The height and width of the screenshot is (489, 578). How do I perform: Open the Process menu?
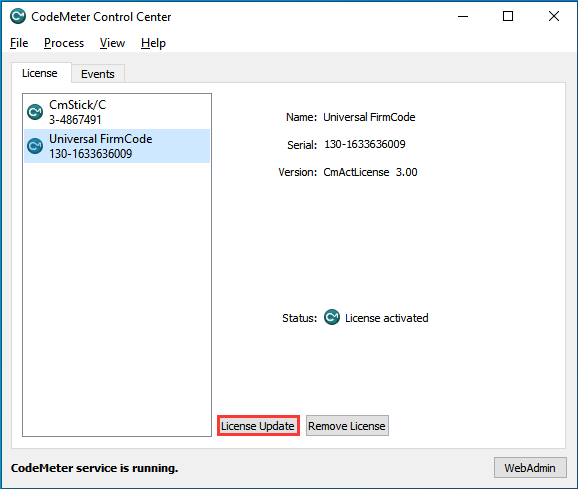point(64,43)
